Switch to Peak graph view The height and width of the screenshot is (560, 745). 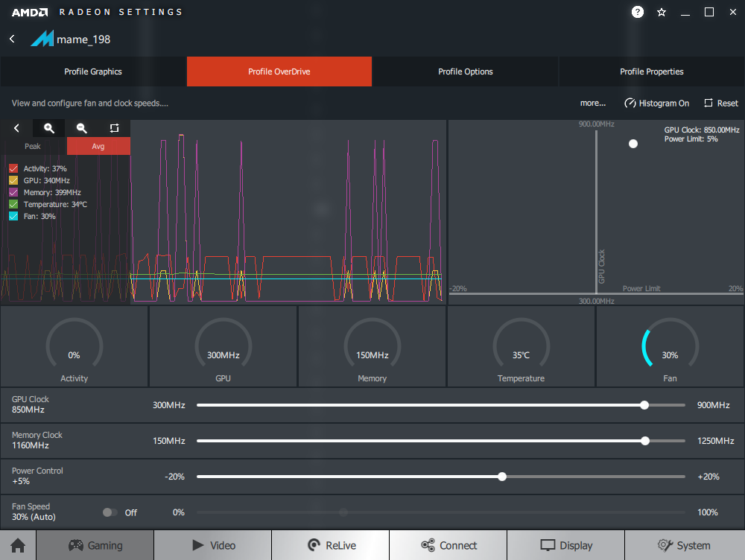[x=33, y=146]
